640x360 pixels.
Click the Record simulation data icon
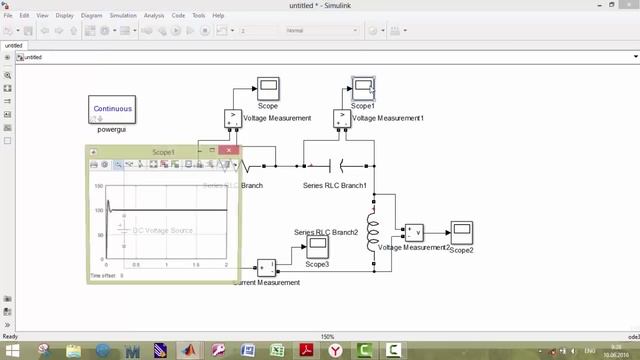(222, 31)
